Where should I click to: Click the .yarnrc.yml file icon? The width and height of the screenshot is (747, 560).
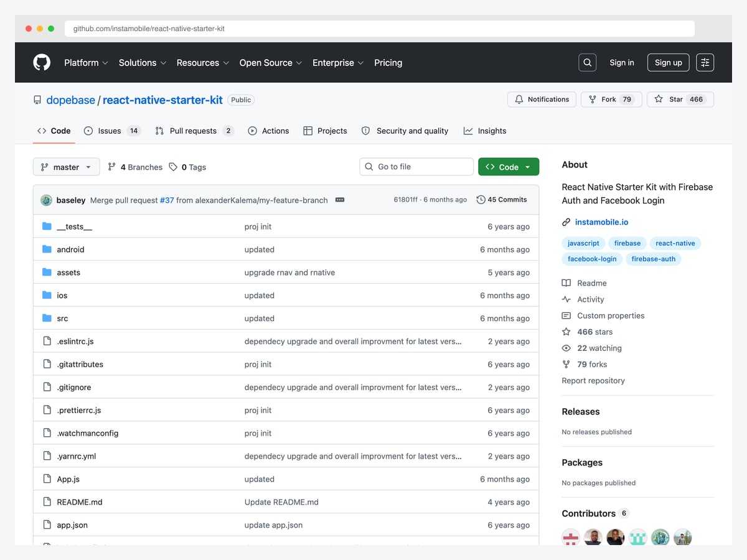(x=47, y=456)
